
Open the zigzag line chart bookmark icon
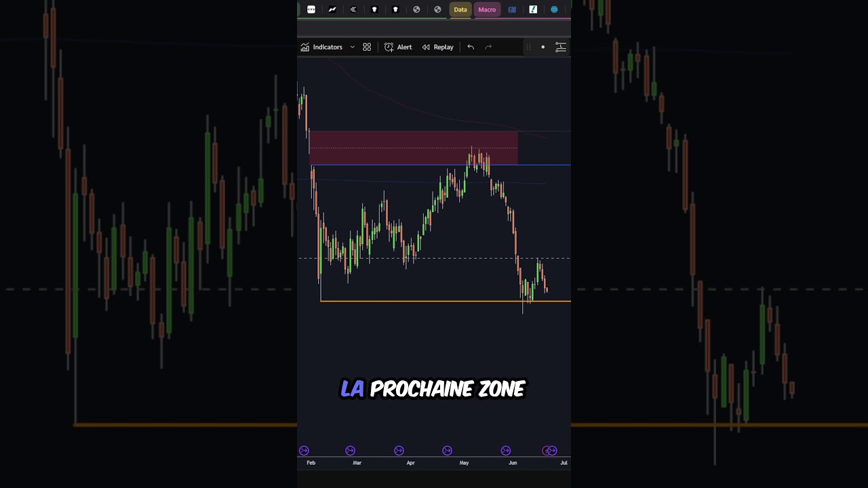tap(332, 9)
